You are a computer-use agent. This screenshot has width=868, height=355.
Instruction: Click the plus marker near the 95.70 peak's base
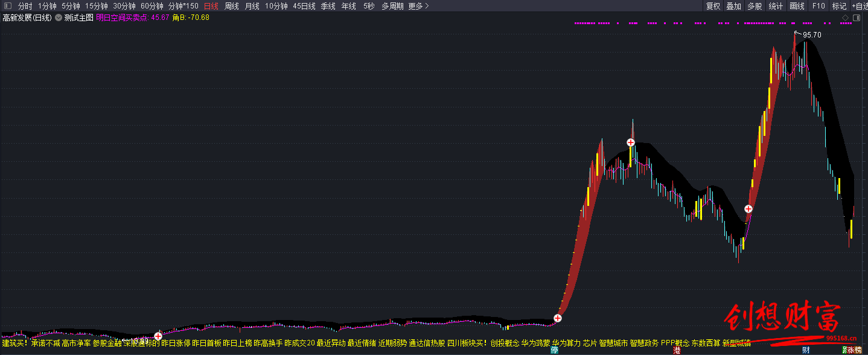click(748, 209)
